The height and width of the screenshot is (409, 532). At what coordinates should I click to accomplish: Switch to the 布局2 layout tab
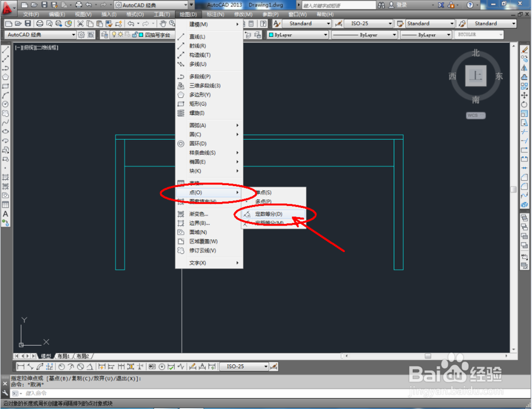point(82,356)
